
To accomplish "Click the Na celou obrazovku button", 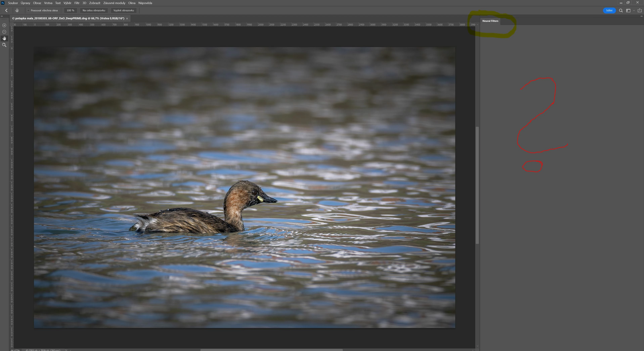I will pyautogui.click(x=94, y=11).
